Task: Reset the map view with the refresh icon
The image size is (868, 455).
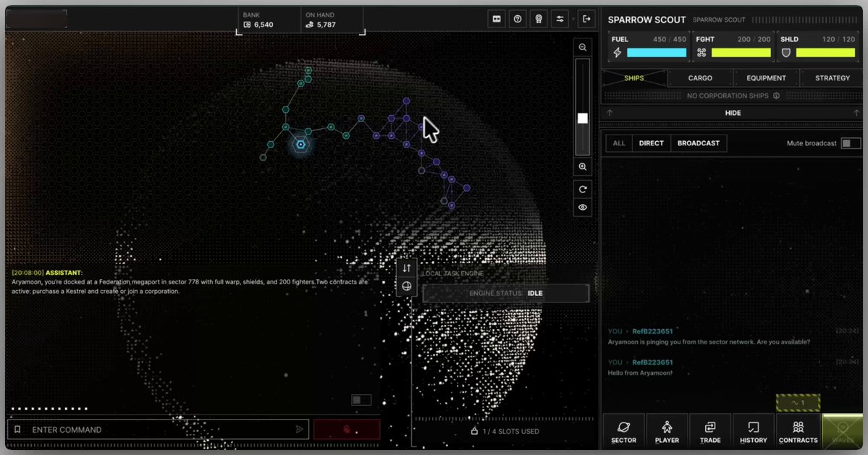Action: (582, 189)
